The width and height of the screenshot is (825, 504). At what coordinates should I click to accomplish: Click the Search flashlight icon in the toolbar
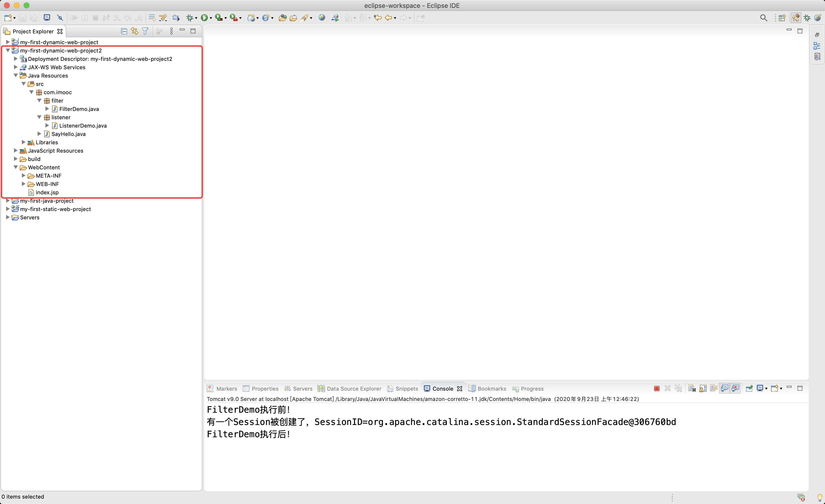305,18
